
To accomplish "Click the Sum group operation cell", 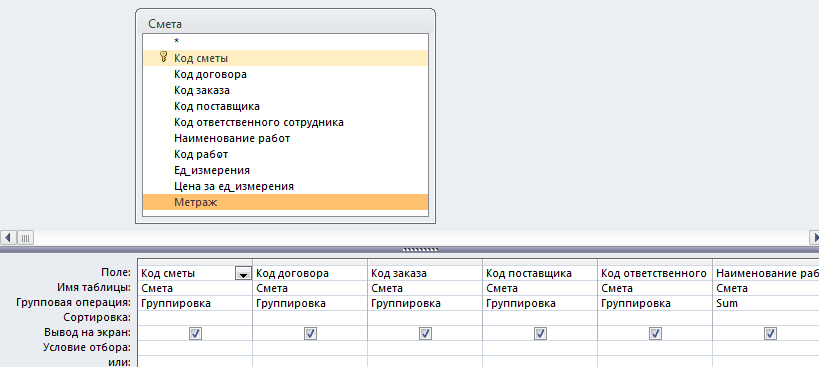I will [766, 303].
